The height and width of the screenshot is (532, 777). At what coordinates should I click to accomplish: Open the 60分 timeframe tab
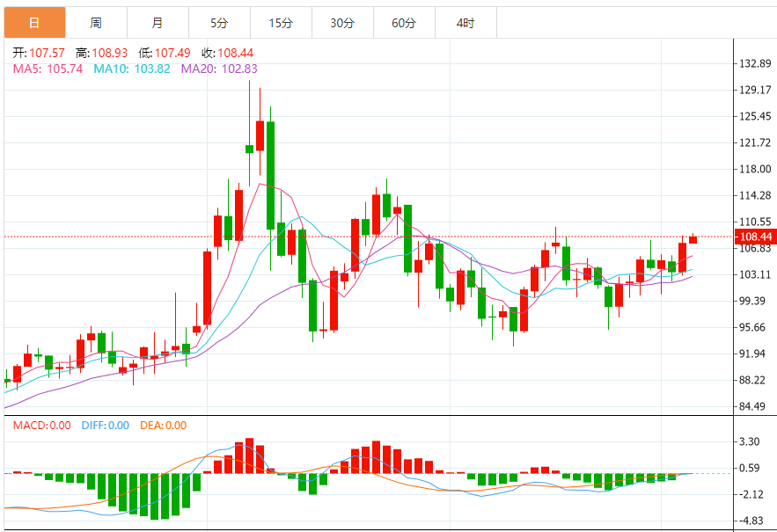pos(404,23)
